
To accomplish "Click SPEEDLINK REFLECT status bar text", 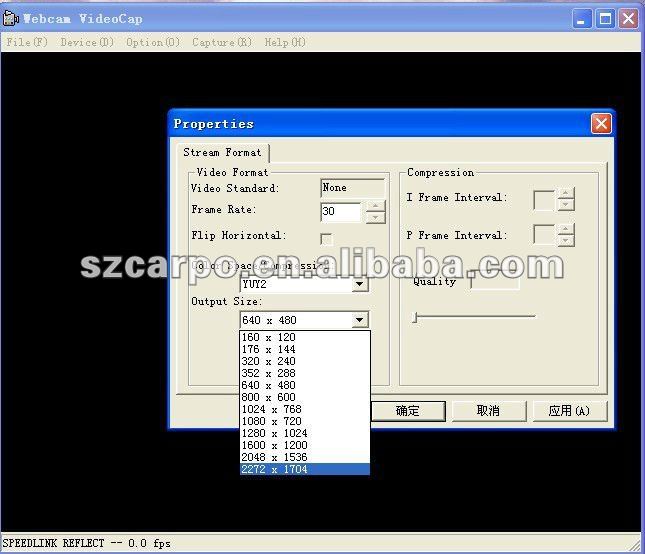I will point(86,543).
